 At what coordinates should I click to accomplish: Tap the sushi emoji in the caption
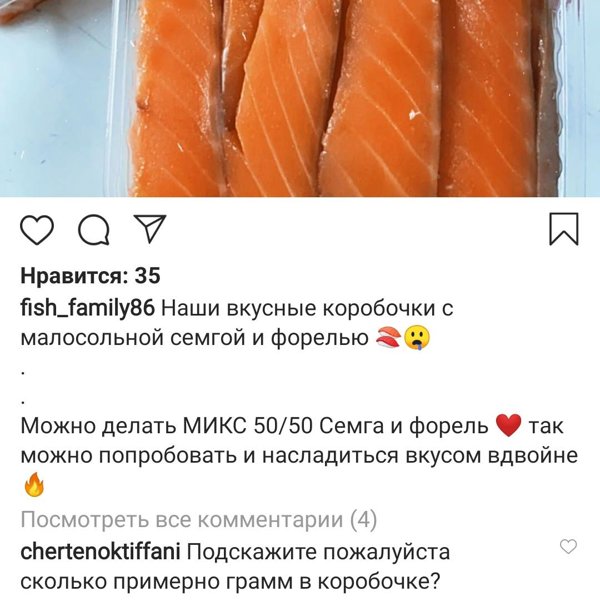388,338
